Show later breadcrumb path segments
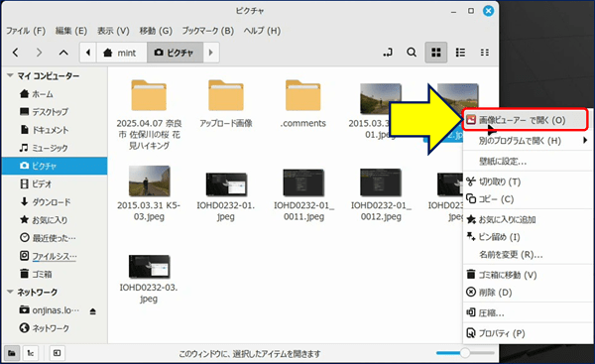The image size is (595, 364). pos(211,53)
